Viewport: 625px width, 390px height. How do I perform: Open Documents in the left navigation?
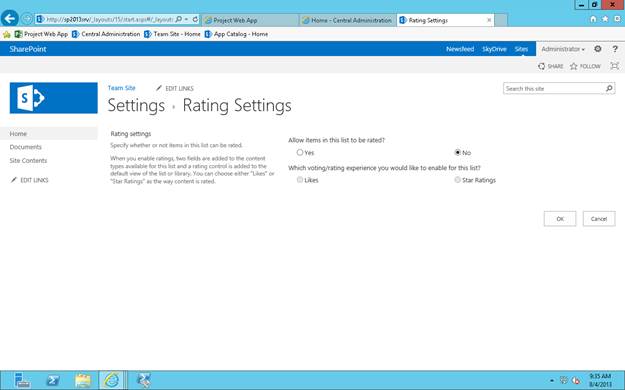pos(26,147)
